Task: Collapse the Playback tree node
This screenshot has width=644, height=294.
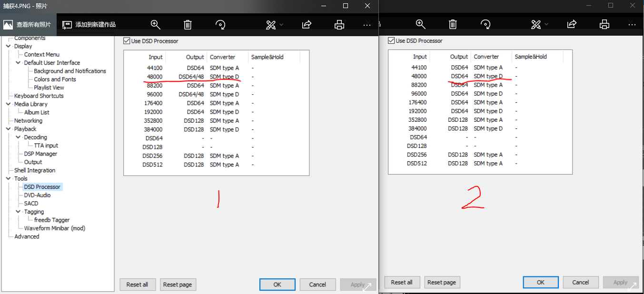Action: pos(8,129)
